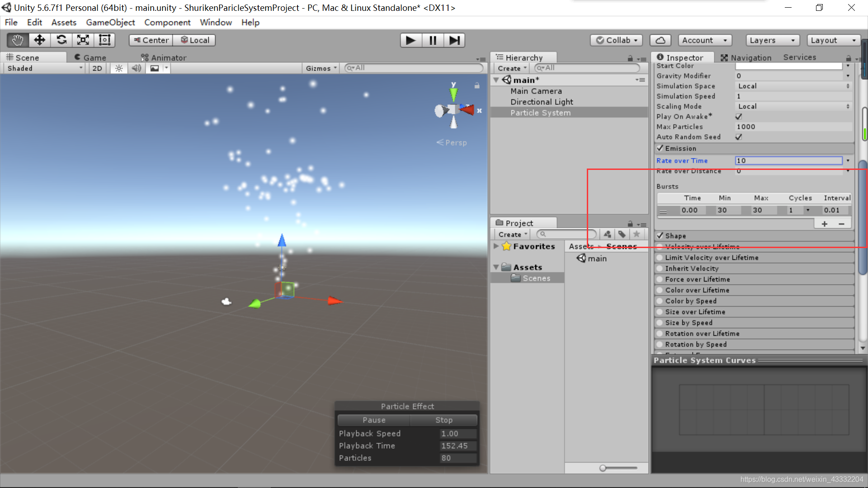The image size is (868, 488).
Task: Toggle scene audio speaker icon
Action: [136, 68]
